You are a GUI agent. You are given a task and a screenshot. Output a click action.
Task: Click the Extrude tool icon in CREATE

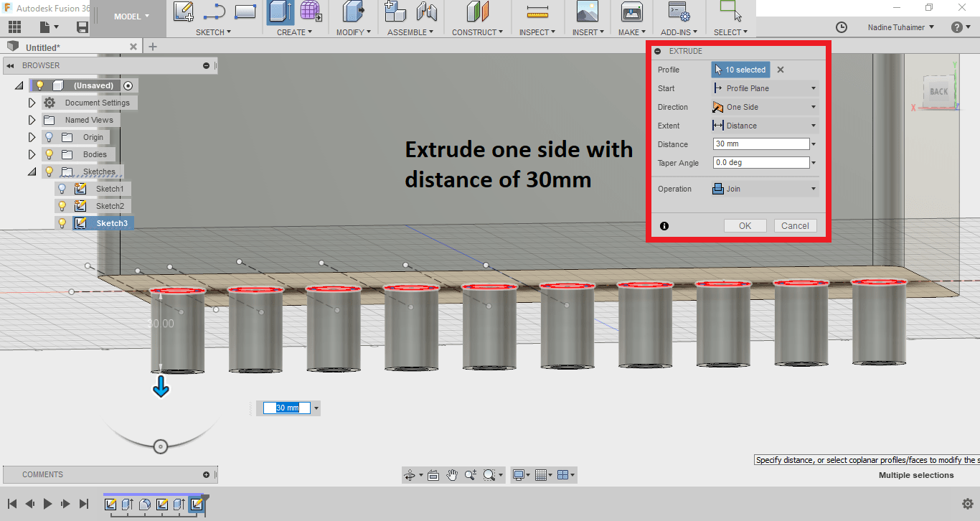[x=280, y=11]
